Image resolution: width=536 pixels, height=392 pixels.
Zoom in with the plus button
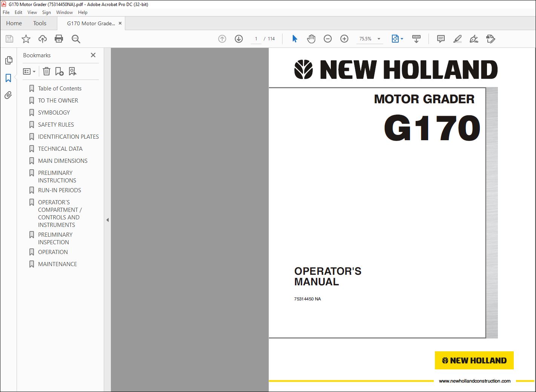tap(344, 39)
